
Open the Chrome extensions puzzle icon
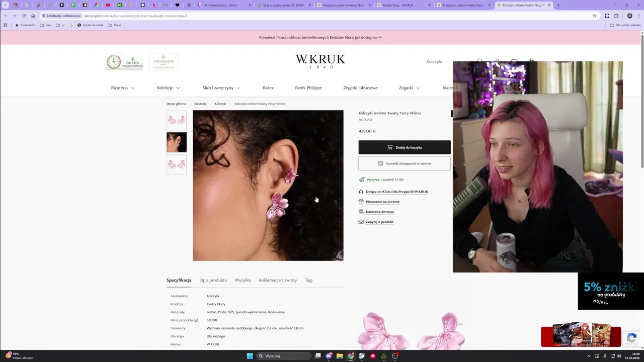tap(616, 16)
